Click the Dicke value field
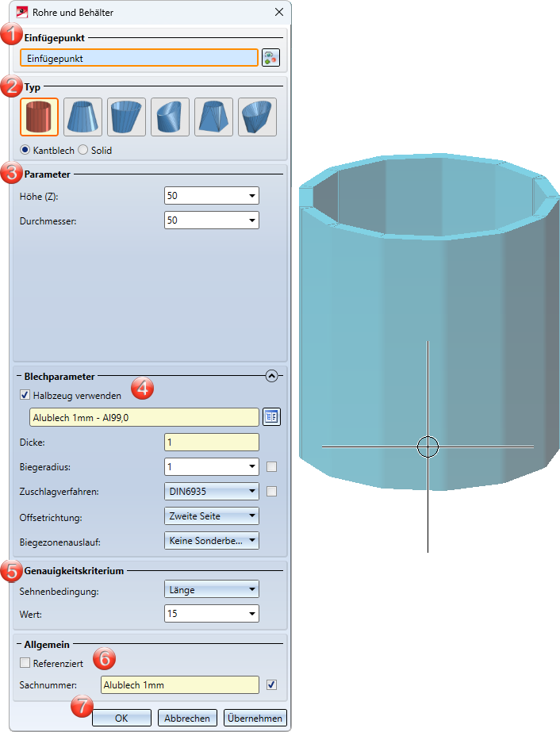560x732 pixels. pyautogui.click(x=212, y=442)
